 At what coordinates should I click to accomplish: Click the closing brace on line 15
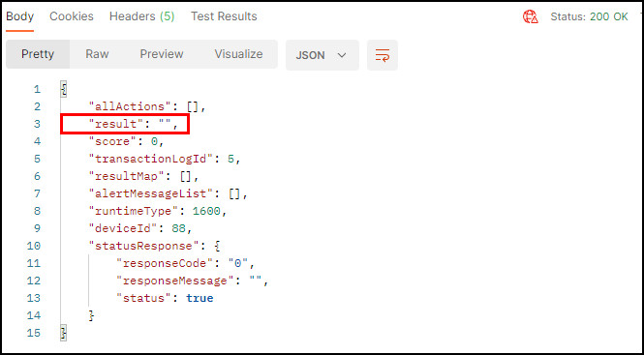point(64,333)
